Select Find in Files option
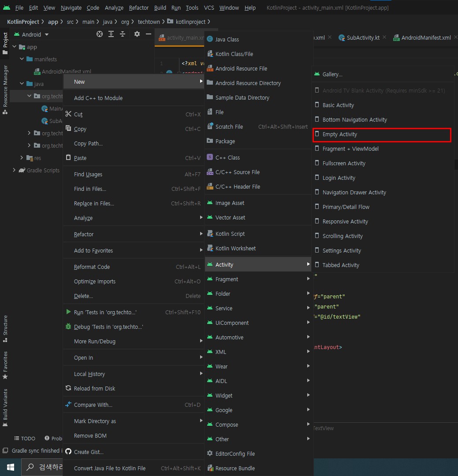Viewport: 458px width, 476px height. click(x=134, y=189)
